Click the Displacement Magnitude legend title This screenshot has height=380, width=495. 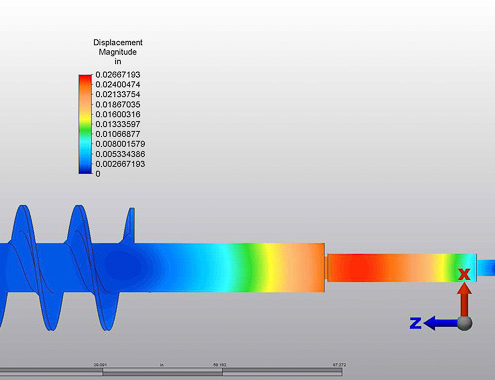tap(118, 47)
